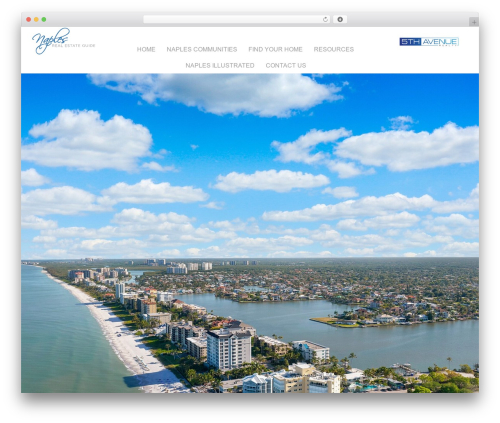500x423 pixels.
Task: Click the browser address bar
Action: click(x=237, y=20)
